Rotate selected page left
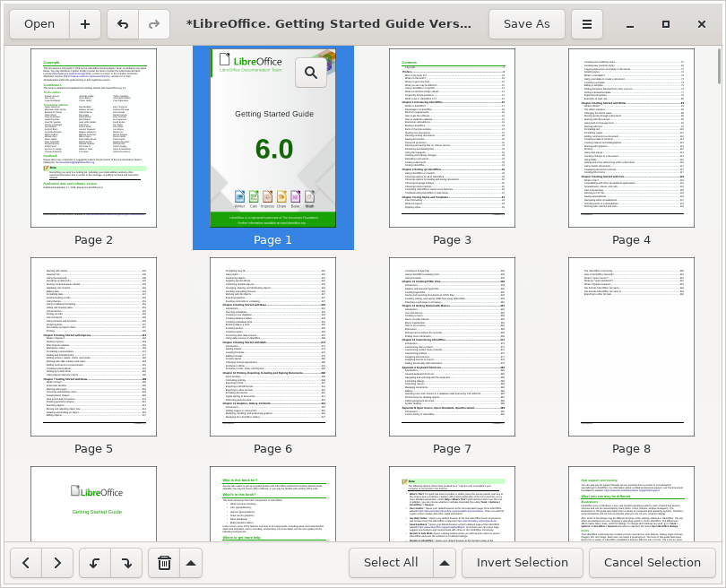This screenshot has height=588, width=726. [95, 563]
